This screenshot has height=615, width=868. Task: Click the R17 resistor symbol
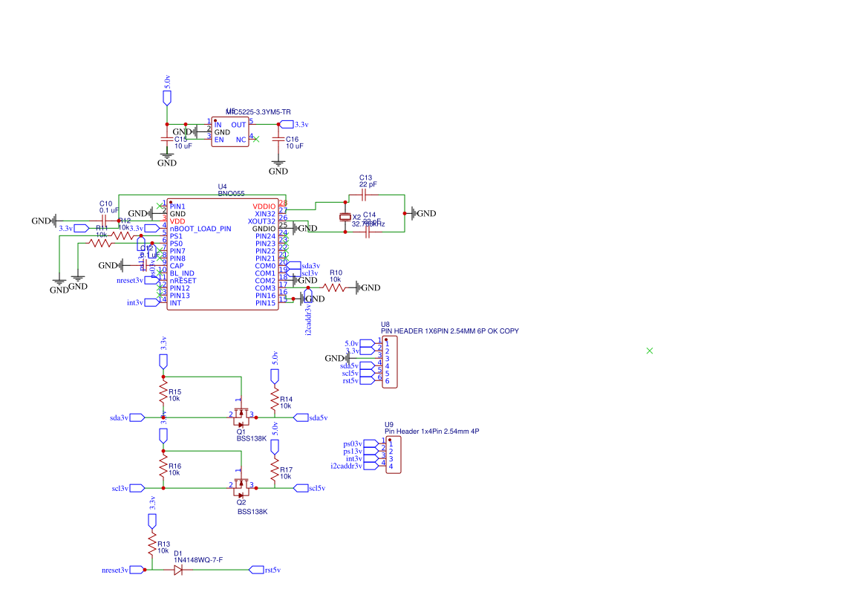(275, 472)
